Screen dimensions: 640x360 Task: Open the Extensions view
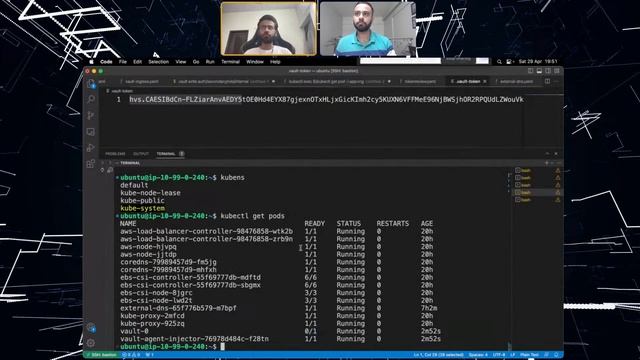91,164
